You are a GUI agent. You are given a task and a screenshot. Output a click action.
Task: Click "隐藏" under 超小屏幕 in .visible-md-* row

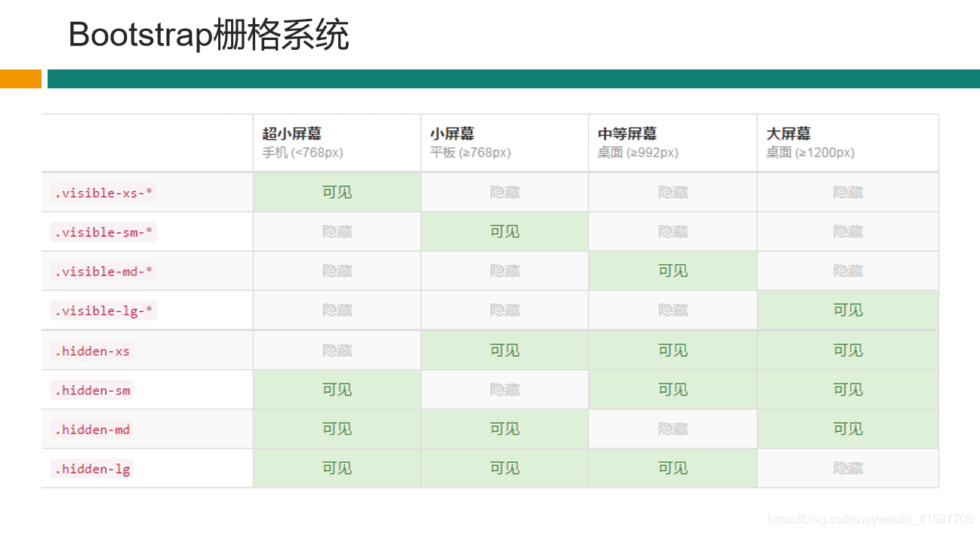[x=337, y=271]
